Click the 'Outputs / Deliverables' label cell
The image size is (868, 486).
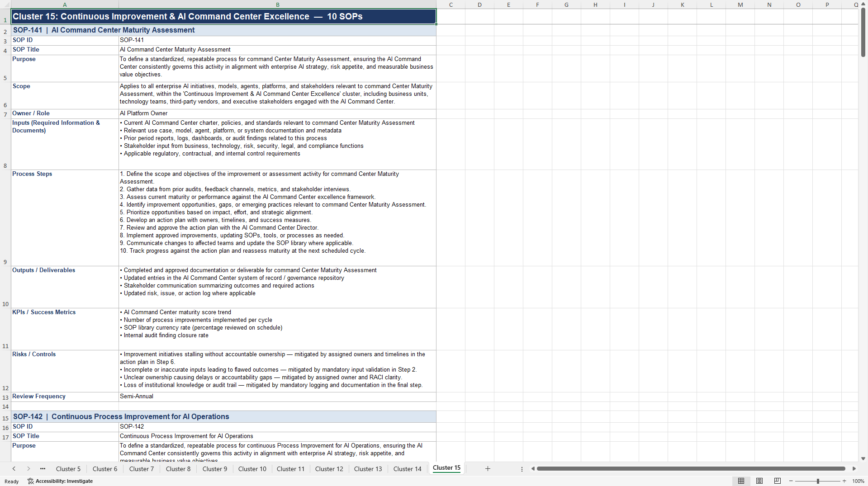pos(65,287)
